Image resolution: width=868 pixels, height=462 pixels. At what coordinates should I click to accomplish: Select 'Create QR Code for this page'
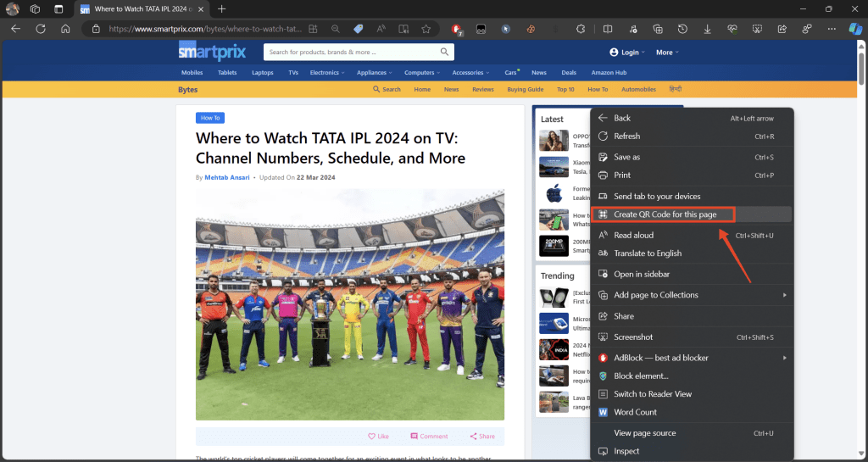[x=692, y=214]
